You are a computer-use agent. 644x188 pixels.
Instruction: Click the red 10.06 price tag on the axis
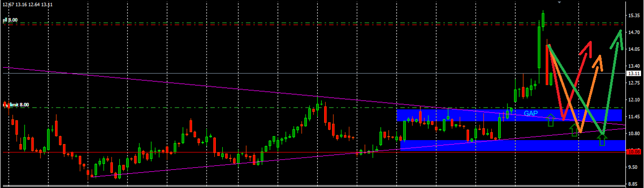pos(633,152)
